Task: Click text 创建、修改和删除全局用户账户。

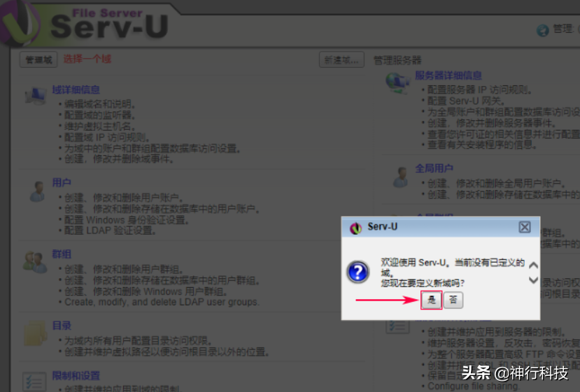Action: tap(497, 183)
